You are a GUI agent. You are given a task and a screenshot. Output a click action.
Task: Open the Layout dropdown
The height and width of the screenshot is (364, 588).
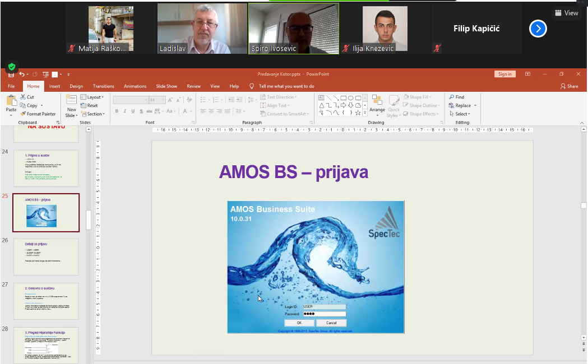(x=92, y=97)
